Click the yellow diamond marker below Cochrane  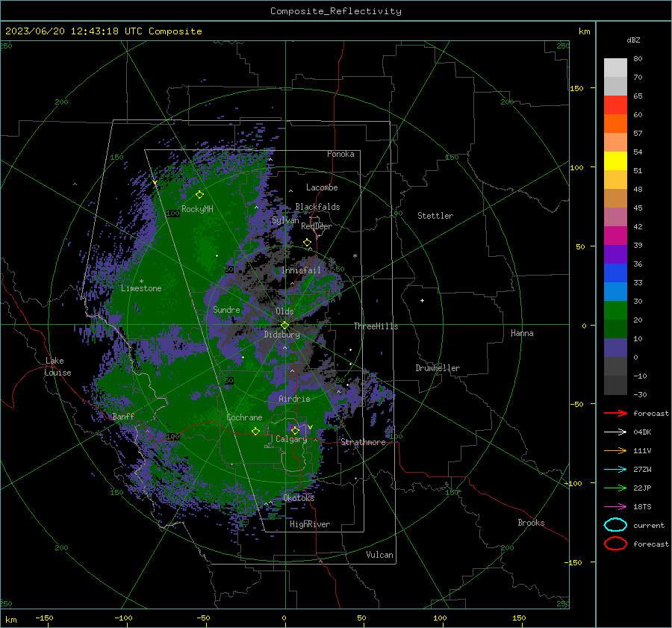point(255,431)
